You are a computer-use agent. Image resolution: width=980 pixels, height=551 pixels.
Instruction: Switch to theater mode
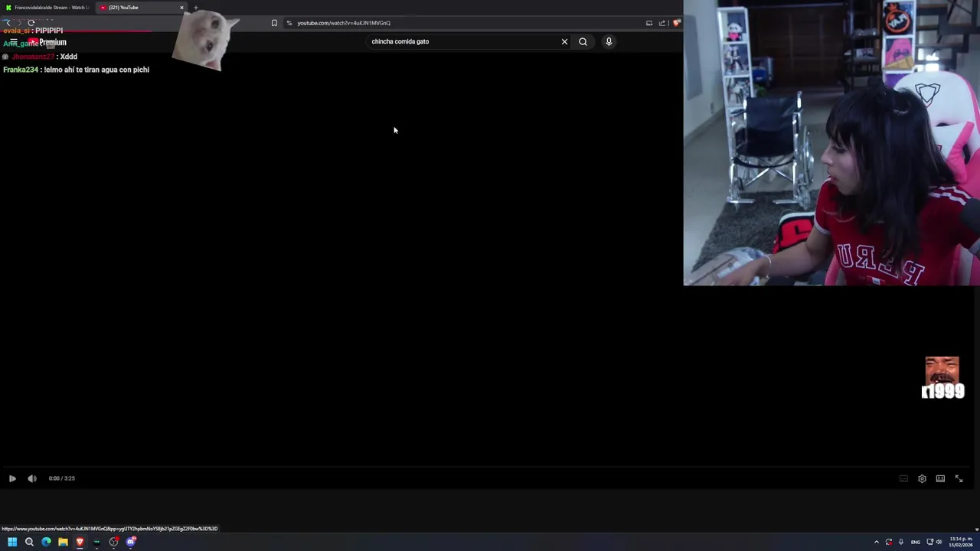pyautogui.click(x=940, y=478)
